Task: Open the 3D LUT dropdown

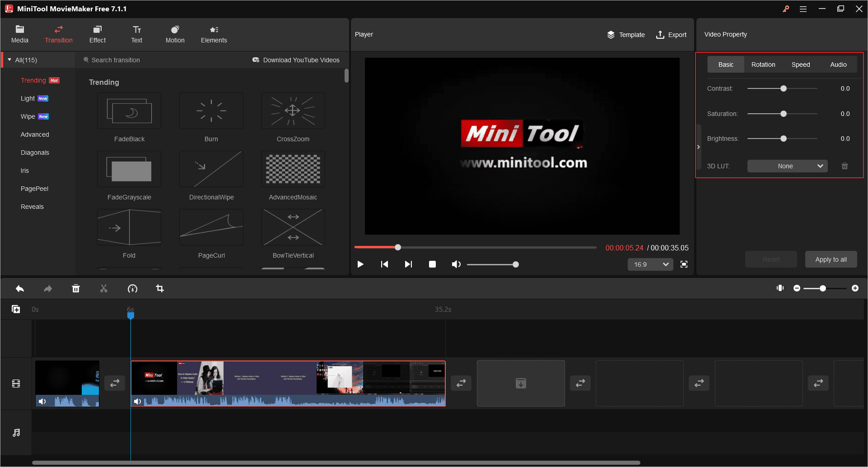Action: 787,166
